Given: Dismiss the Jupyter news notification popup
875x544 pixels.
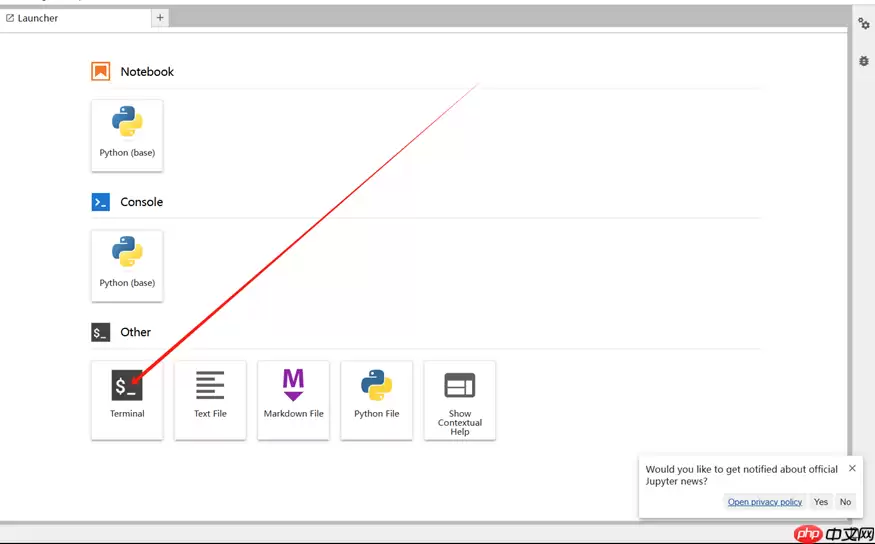Looking at the screenshot, I should (x=852, y=468).
